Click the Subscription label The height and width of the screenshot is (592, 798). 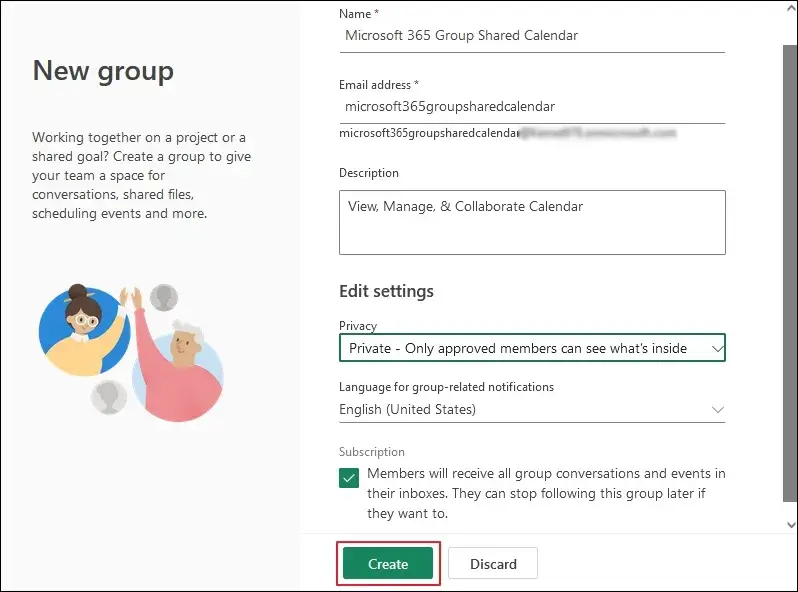coord(372,452)
